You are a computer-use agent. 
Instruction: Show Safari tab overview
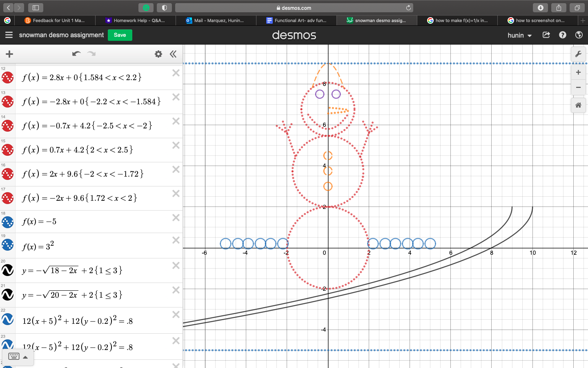coord(577,8)
